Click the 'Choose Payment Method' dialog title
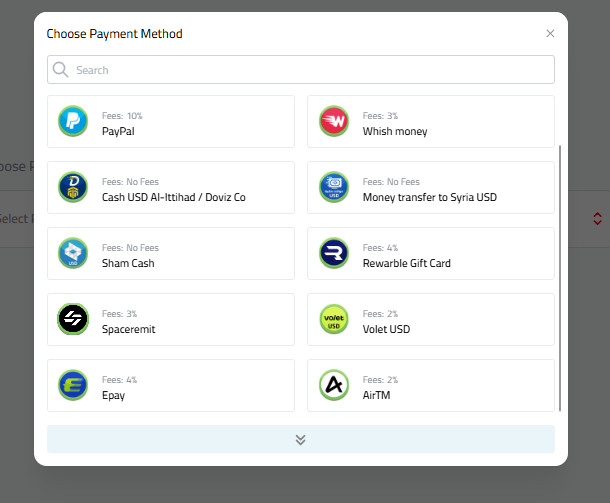 pyautogui.click(x=114, y=34)
